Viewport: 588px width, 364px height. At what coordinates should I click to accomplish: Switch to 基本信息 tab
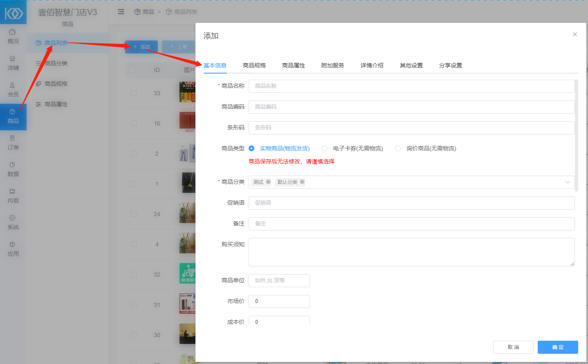[x=215, y=65]
